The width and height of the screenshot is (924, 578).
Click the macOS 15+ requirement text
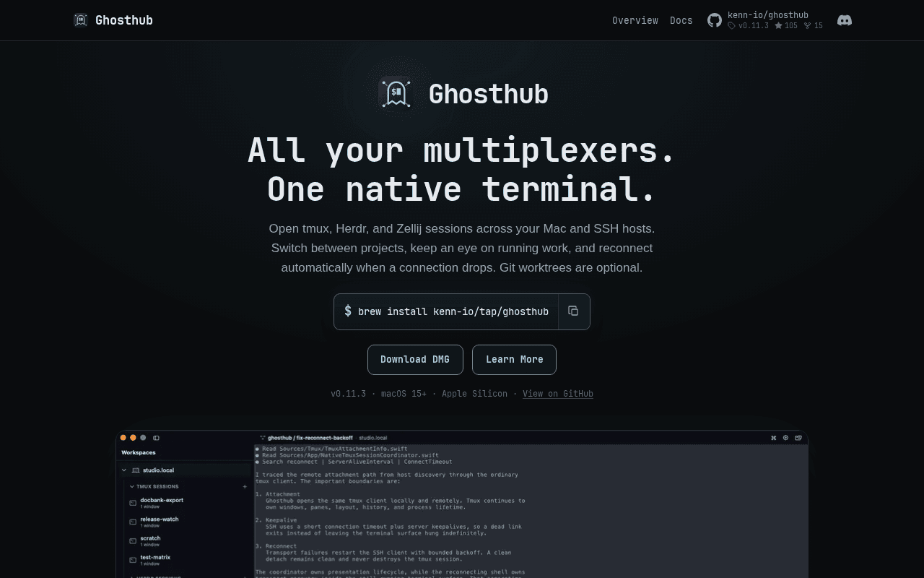(x=404, y=394)
